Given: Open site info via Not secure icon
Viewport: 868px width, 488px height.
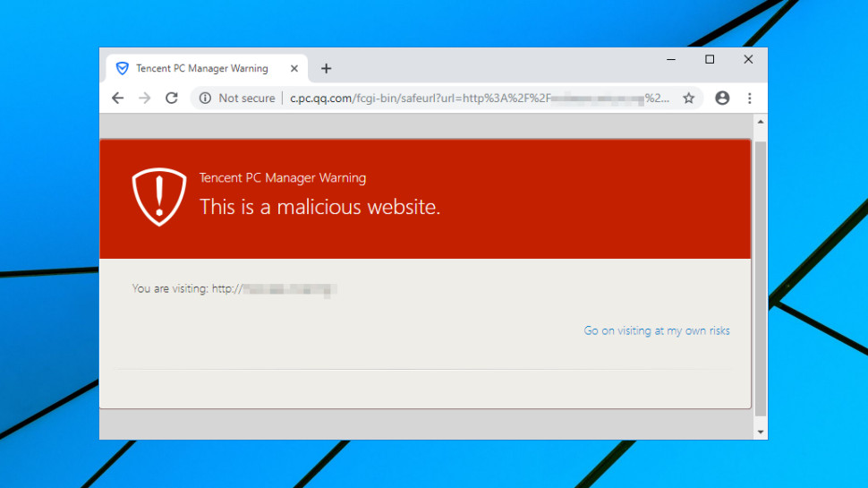Looking at the screenshot, I should click(206, 98).
